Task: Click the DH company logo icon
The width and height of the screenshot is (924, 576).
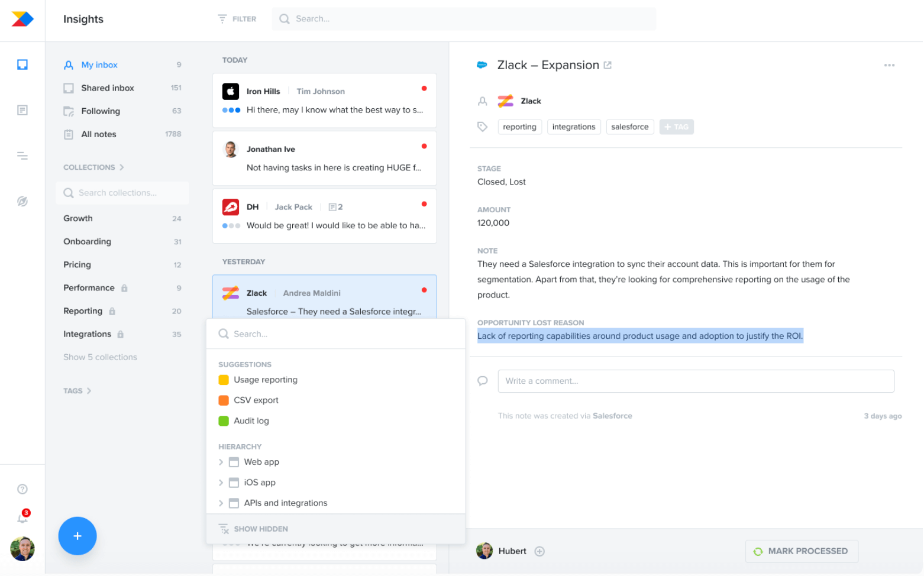Action: click(x=231, y=207)
